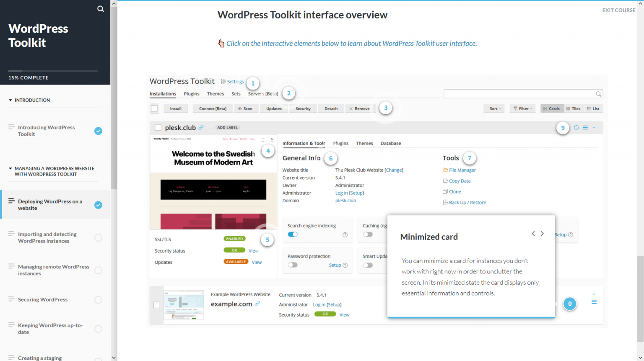This screenshot has width=644, height=361.
Task: Click the ADD LABEL button
Action: click(228, 127)
